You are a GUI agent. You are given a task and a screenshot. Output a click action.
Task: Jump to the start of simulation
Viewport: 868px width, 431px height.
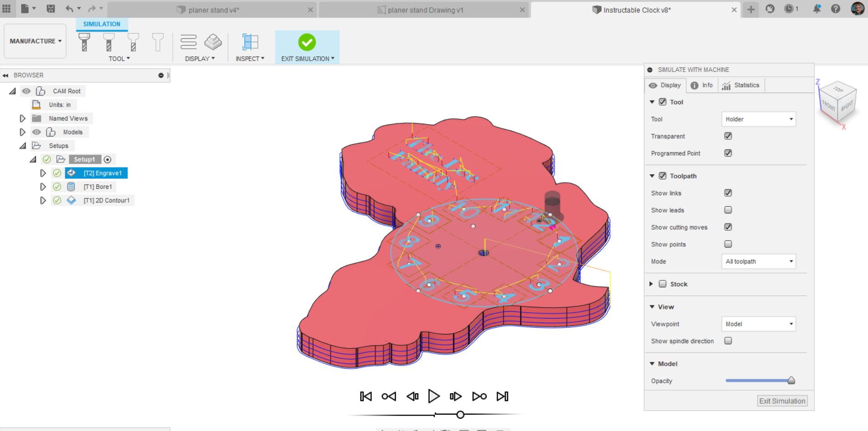(366, 396)
